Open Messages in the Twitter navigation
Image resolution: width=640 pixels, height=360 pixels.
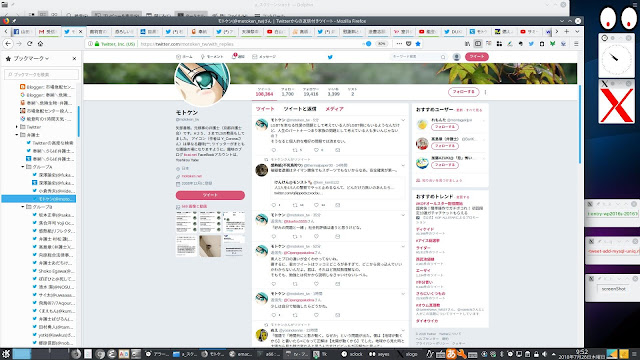pos(264,57)
